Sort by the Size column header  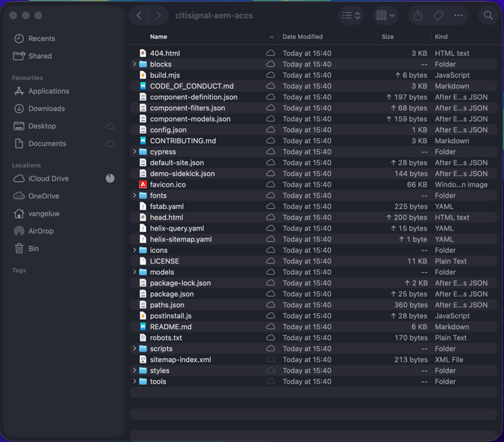coord(388,37)
